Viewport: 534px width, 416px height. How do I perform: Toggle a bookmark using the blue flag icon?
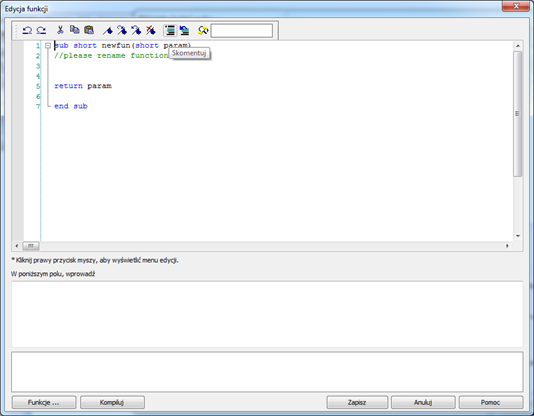pyautogui.click(x=108, y=31)
